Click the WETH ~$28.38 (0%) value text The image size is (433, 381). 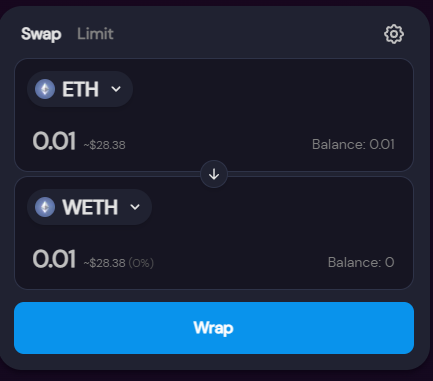tap(118, 263)
